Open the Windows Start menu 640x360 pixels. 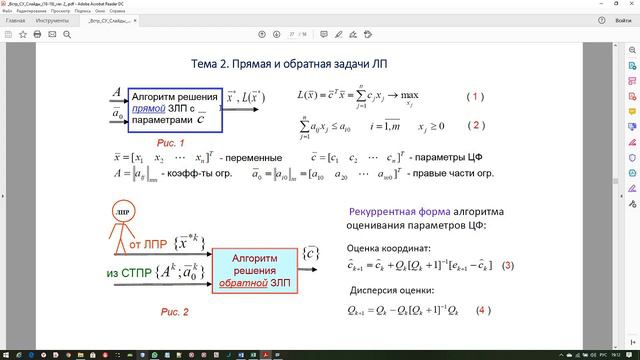[x=6, y=355]
